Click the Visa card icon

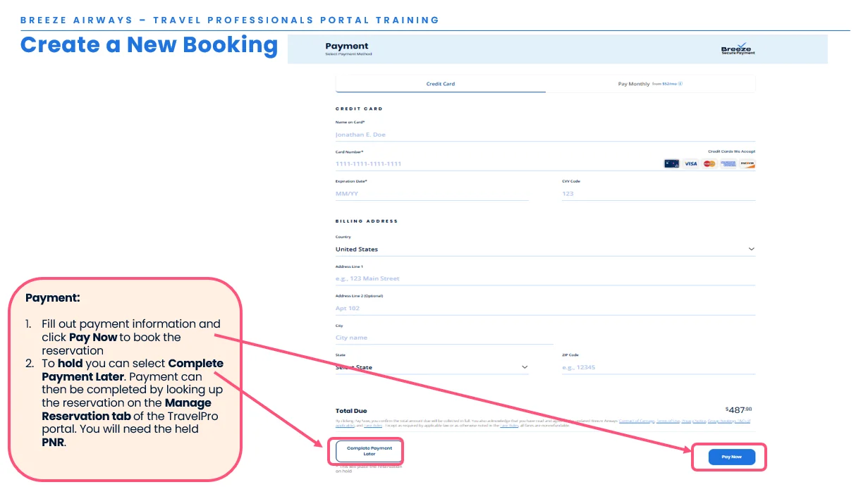pyautogui.click(x=690, y=164)
